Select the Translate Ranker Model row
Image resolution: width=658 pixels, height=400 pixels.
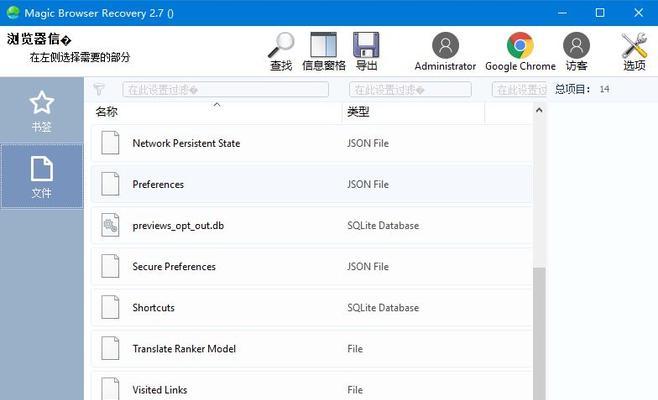[x=311, y=349]
